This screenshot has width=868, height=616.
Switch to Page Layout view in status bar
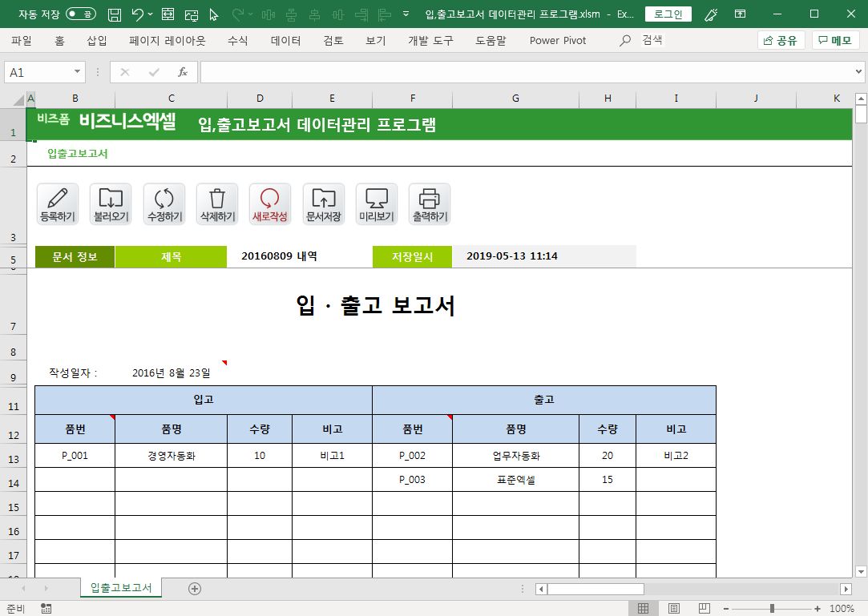coord(674,609)
